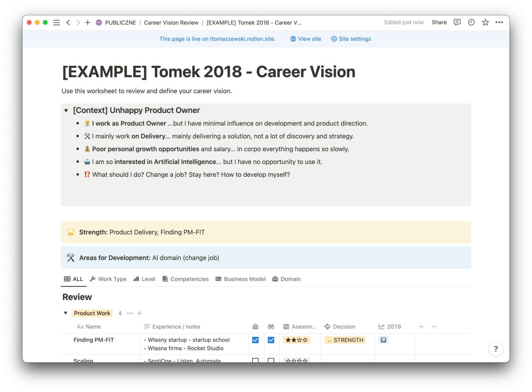Click the money bag bullet emoji
532x392 pixels.
87,149
